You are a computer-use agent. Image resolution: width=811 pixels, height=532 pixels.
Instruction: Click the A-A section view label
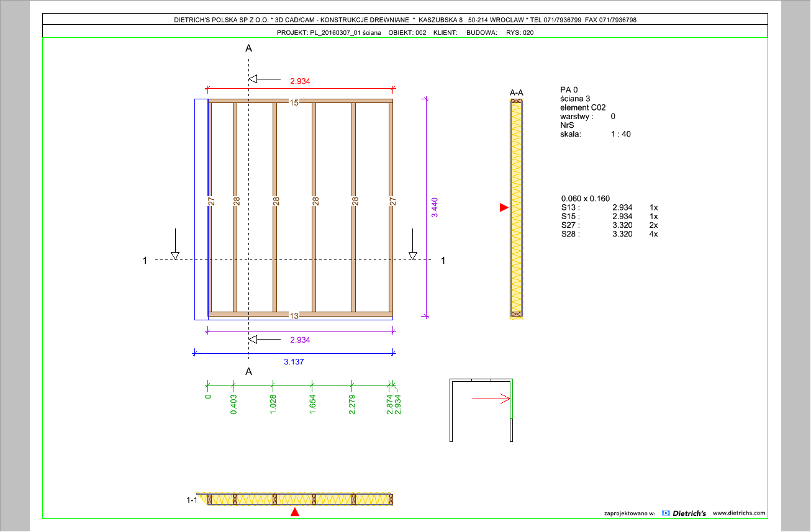[516, 92]
